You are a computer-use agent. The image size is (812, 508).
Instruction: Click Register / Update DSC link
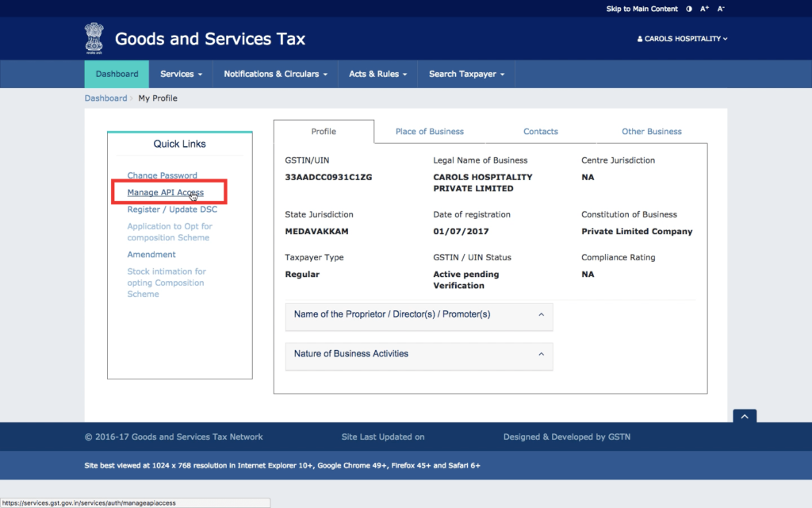click(172, 210)
